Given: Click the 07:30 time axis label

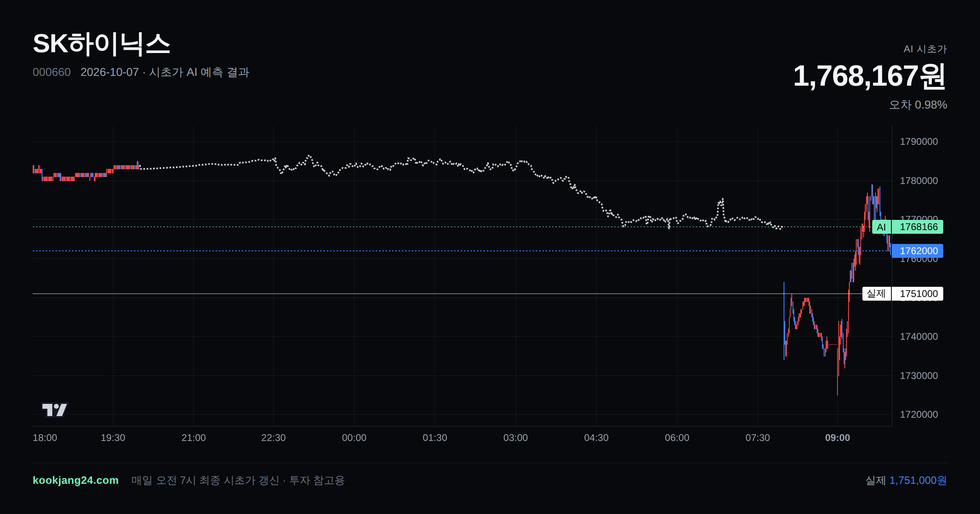Looking at the screenshot, I should coord(758,438).
